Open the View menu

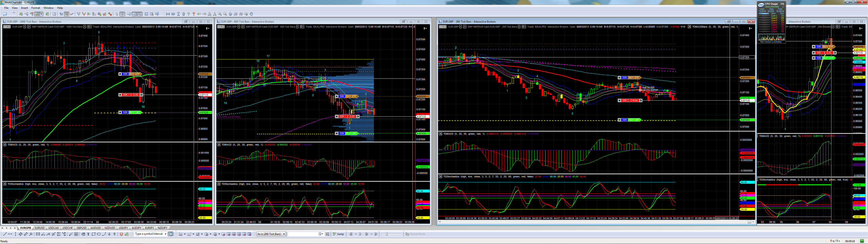(15, 8)
